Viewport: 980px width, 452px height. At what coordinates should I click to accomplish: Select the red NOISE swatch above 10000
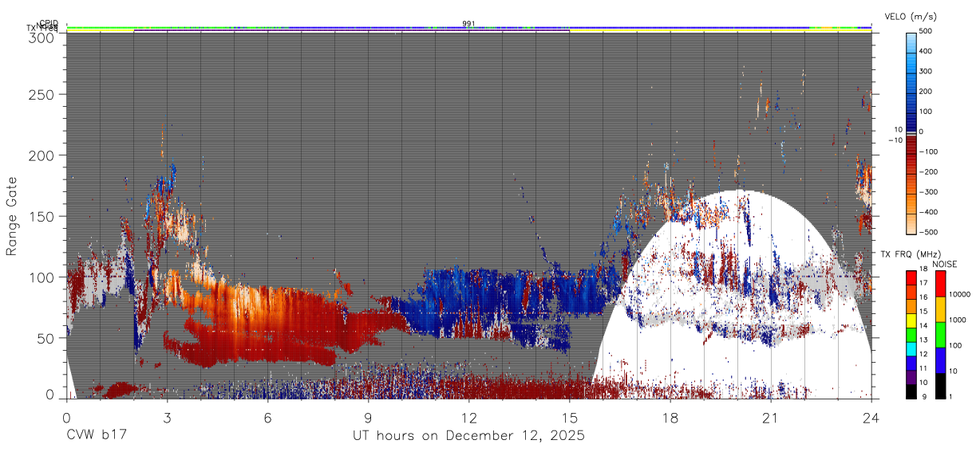pyautogui.click(x=940, y=284)
